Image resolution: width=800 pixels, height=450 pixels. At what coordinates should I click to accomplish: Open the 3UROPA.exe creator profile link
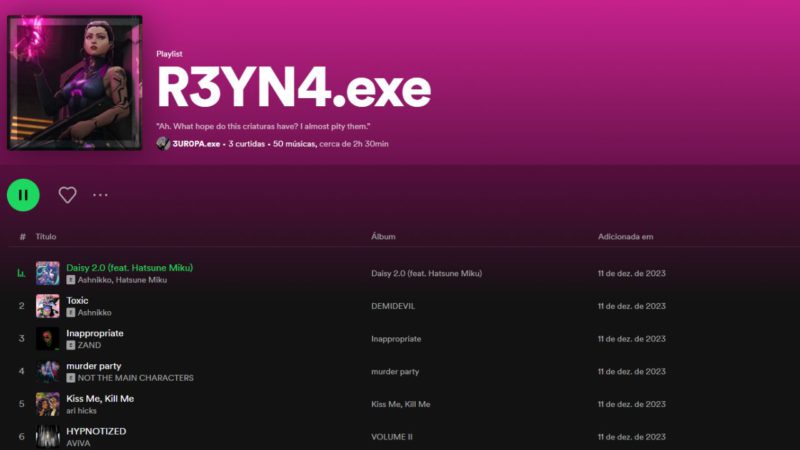tap(196, 144)
